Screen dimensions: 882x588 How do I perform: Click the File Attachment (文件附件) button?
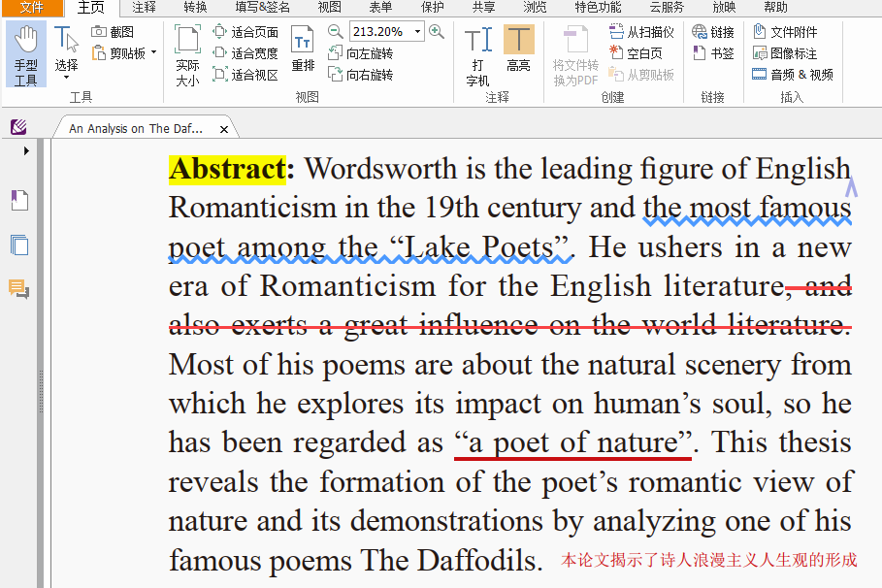(785, 32)
